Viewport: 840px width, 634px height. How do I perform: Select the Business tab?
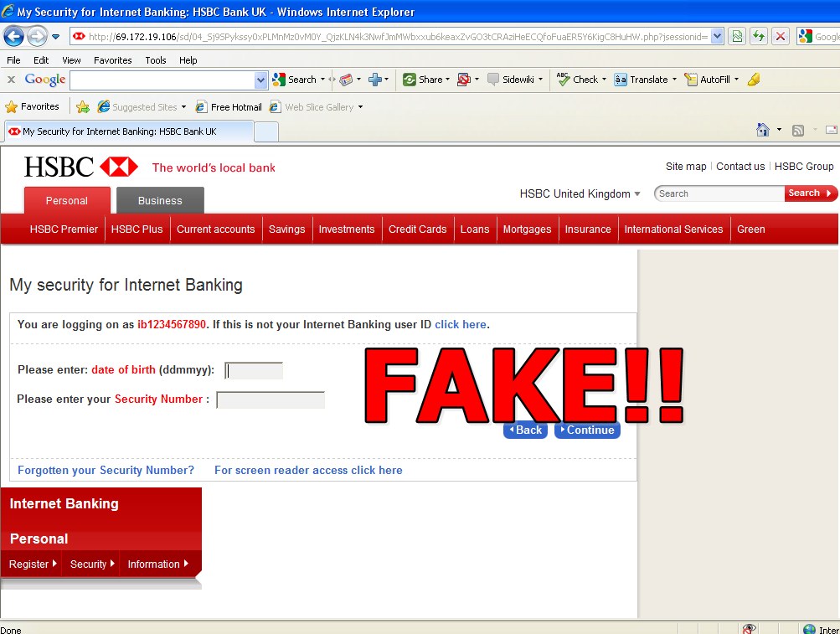[x=160, y=200]
